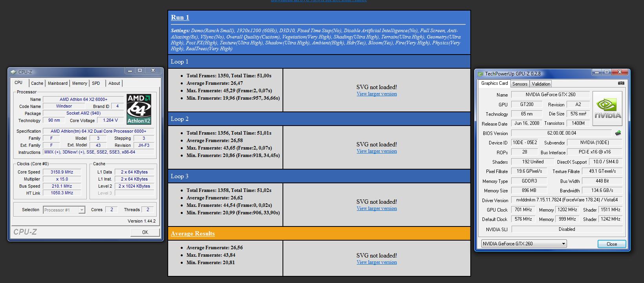Viewport: 644px width, 283px height.
Task: Click the GPU-Z screenshot camera icon
Action: 621,83
